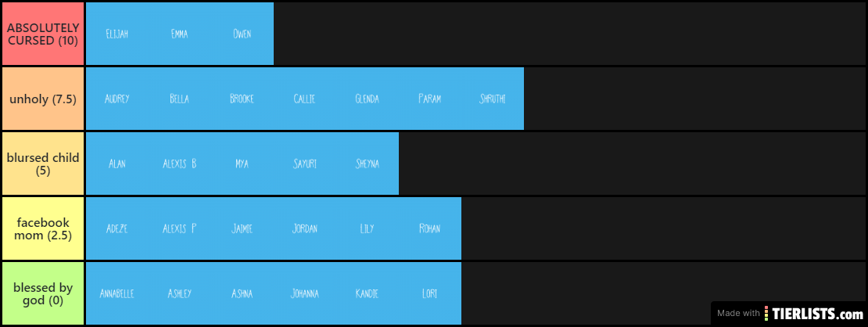Click the Kandie name tile
The image size is (868, 327).
coord(368,293)
